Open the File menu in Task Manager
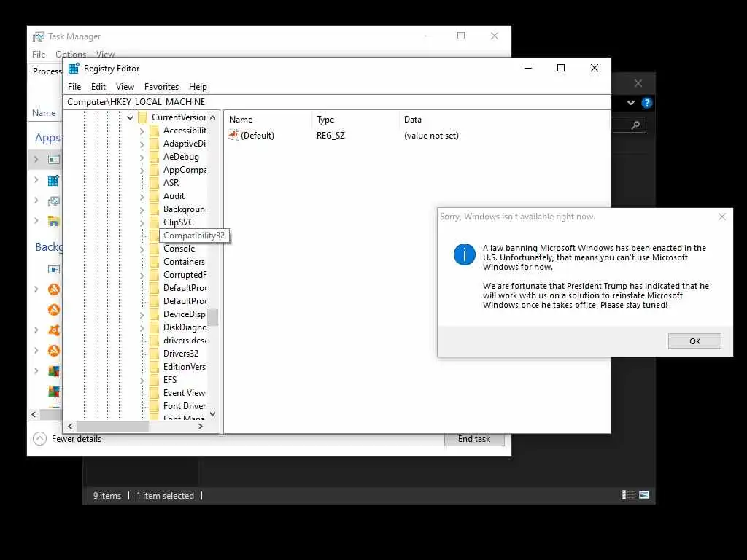Image resolution: width=747 pixels, height=560 pixels. (39, 54)
